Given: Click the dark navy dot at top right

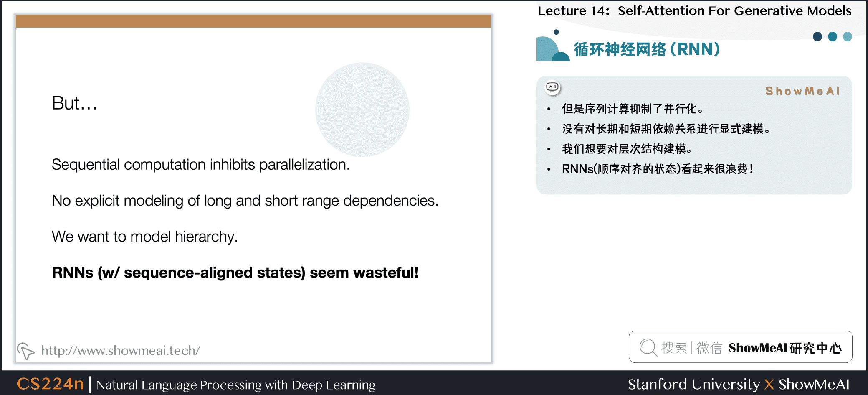Looking at the screenshot, I should [817, 37].
